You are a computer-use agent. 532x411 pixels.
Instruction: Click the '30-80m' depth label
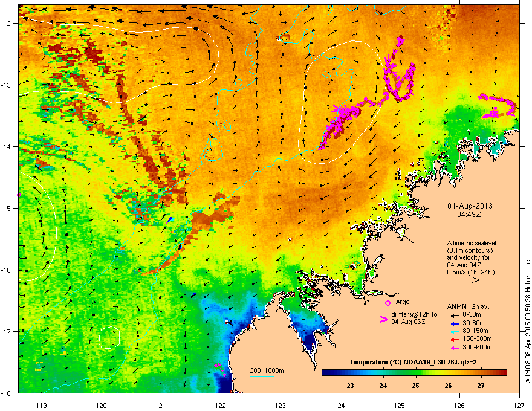coord(473,323)
